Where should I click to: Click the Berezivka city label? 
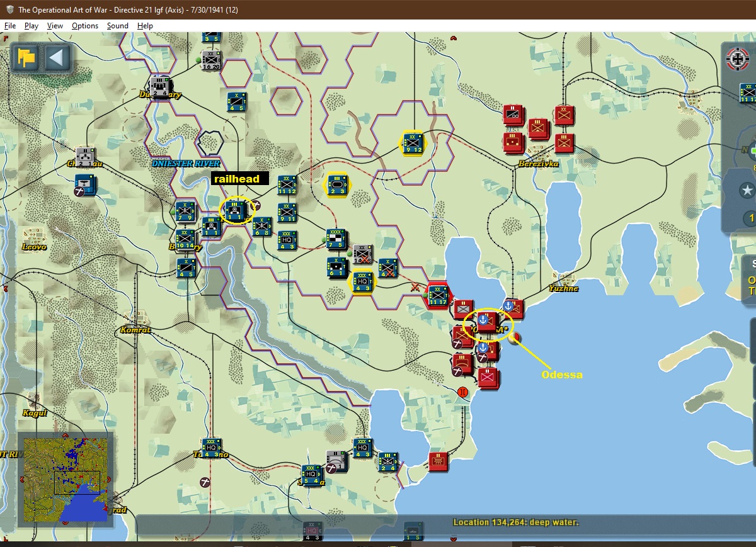tap(539, 164)
